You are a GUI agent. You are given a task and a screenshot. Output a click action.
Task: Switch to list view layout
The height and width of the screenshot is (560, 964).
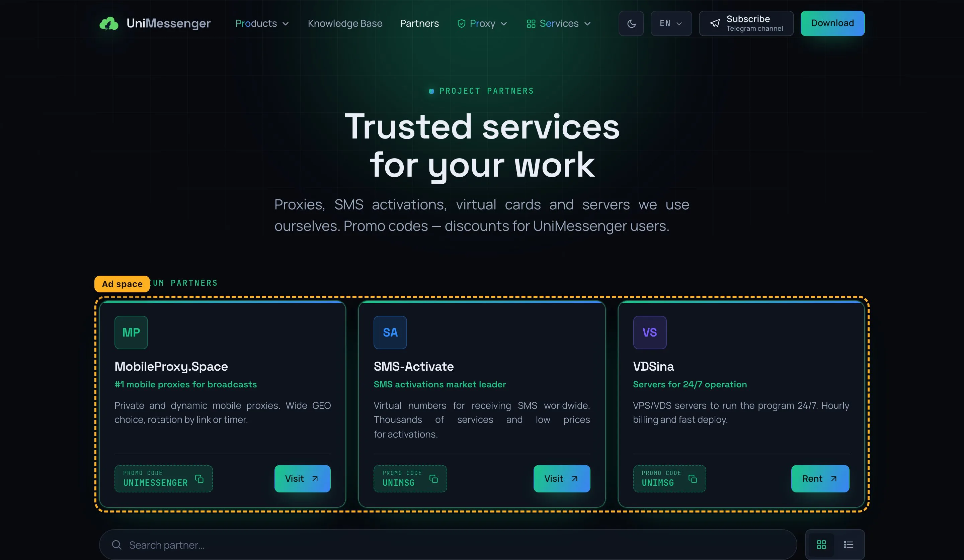pyautogui.click(x=849, y=545)
